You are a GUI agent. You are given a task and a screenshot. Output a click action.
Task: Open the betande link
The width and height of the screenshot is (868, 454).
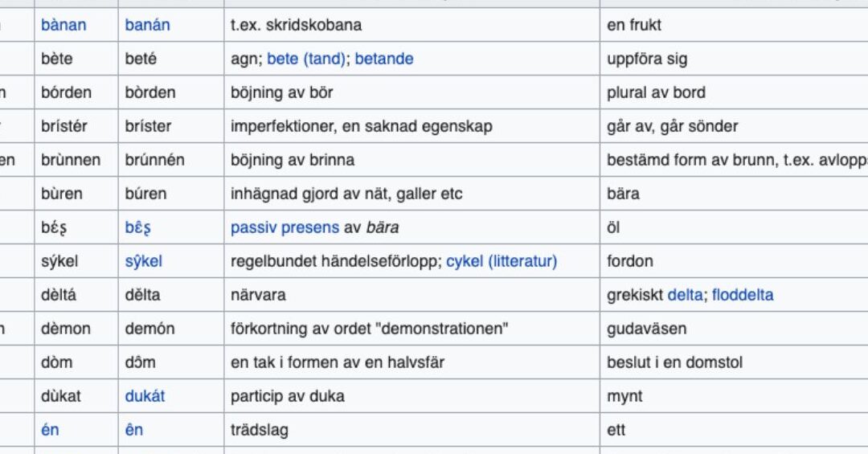click(x=384, y=59)
